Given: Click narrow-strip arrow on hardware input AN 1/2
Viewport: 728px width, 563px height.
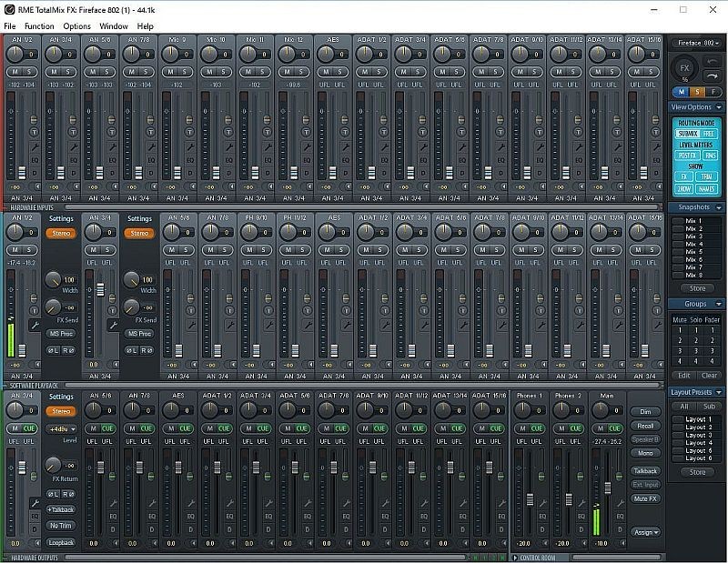Looking at the screenshot, I should pos(36,186).
